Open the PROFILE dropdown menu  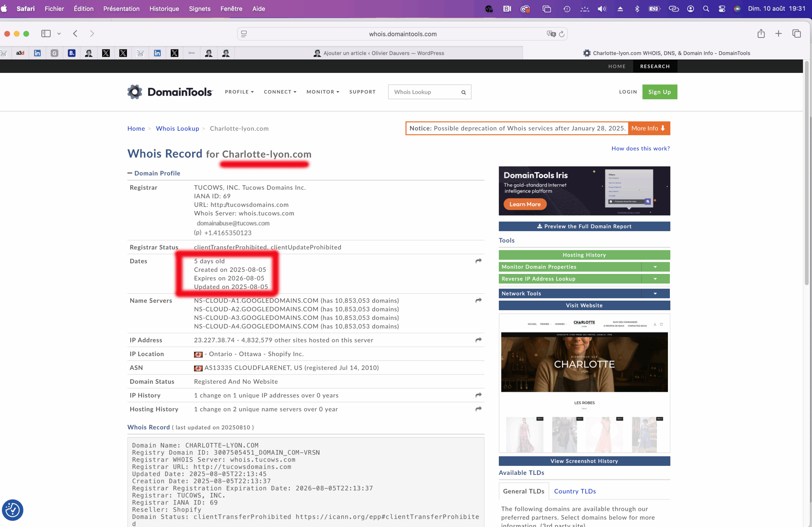[239, 92]
